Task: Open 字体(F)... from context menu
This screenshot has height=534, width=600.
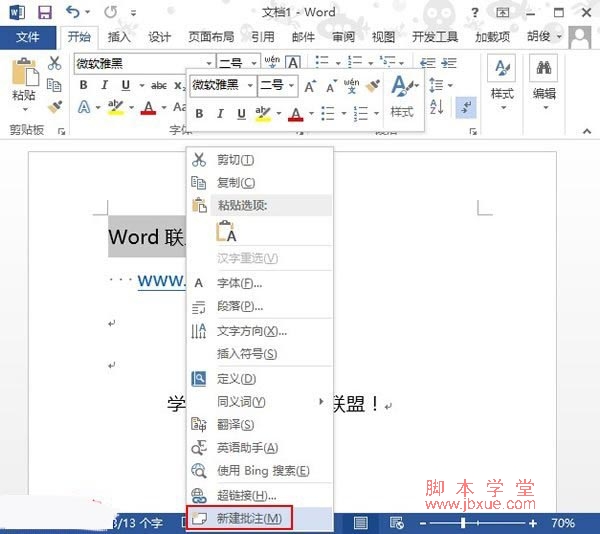Action: pos(259,283)
